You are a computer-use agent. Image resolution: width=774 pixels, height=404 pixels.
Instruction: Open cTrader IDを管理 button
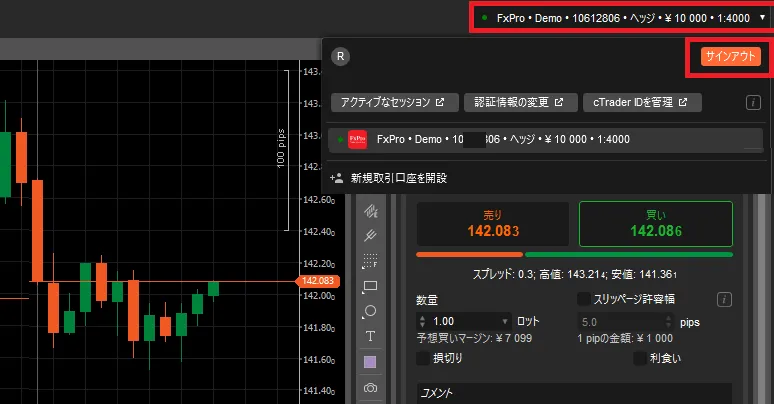pyautogui.click(x=642, y=102)
